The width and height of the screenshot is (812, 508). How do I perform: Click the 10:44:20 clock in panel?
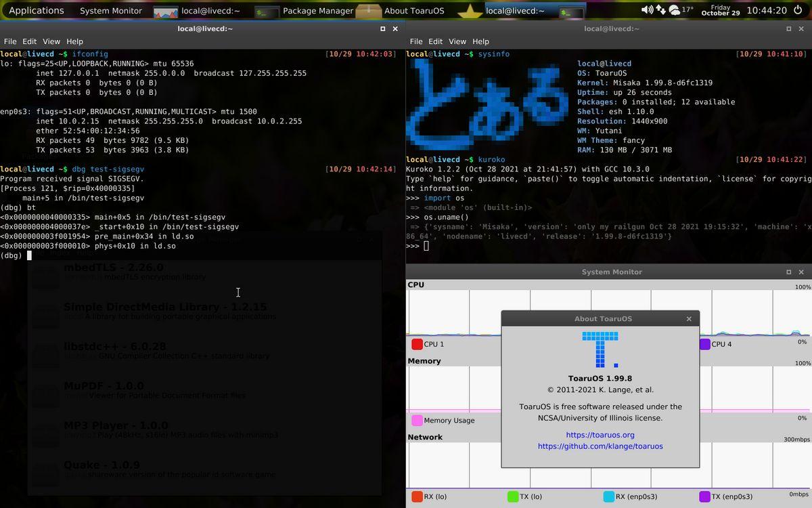coord(767,10)
